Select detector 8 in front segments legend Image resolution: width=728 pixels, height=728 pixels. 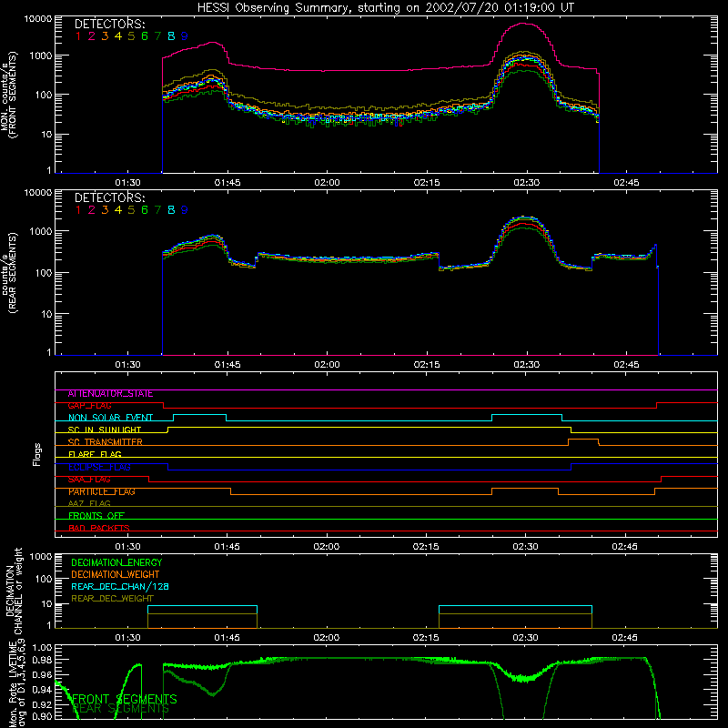pyautogui.click(x=171, y=36)
